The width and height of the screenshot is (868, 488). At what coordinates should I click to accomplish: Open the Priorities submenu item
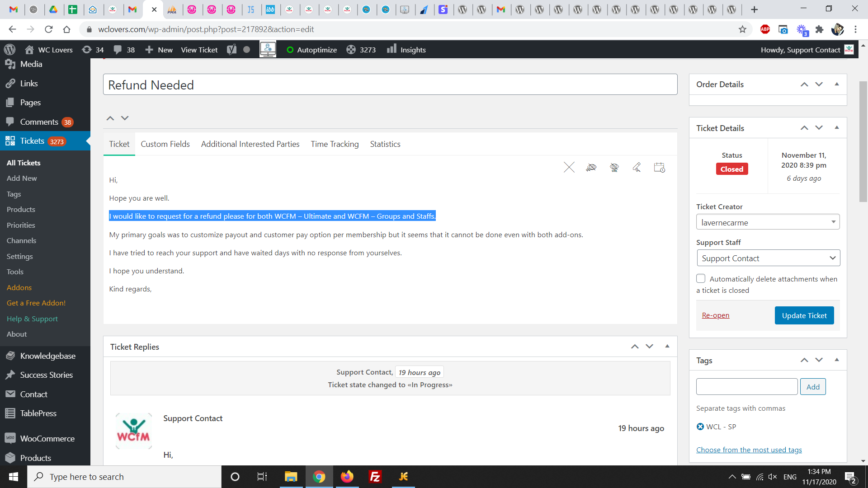pos(21,225)
